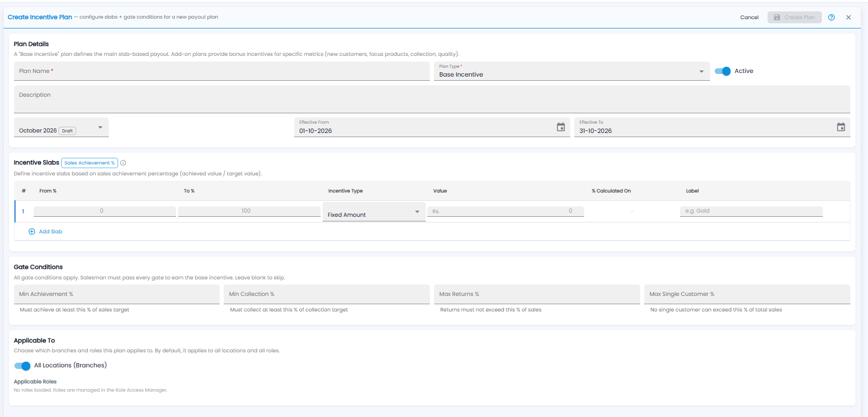Image resolution: width=868 pixels, height=417 pixels.
Task: Click the From % field in slab 1
Action: 105,211
